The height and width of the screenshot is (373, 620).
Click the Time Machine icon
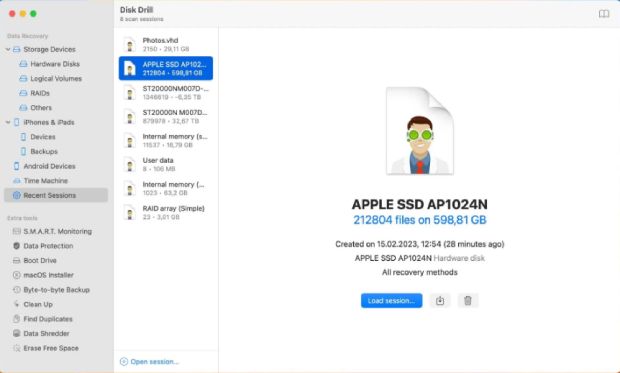click(16, 181)
